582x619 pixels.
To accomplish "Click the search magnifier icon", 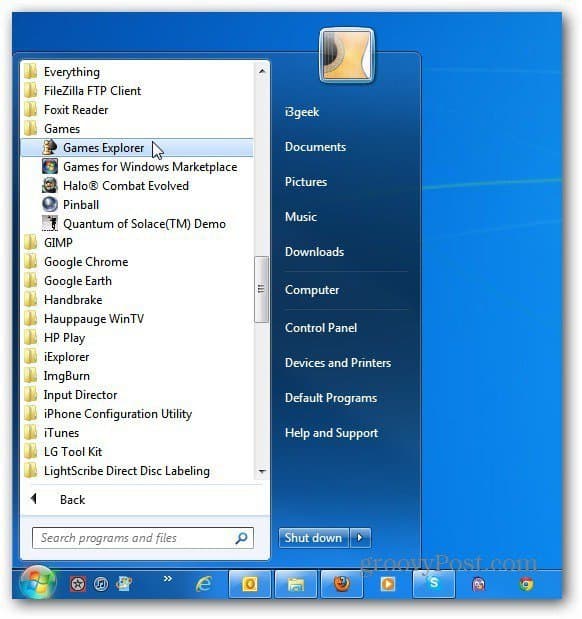I will pos(241,538).
